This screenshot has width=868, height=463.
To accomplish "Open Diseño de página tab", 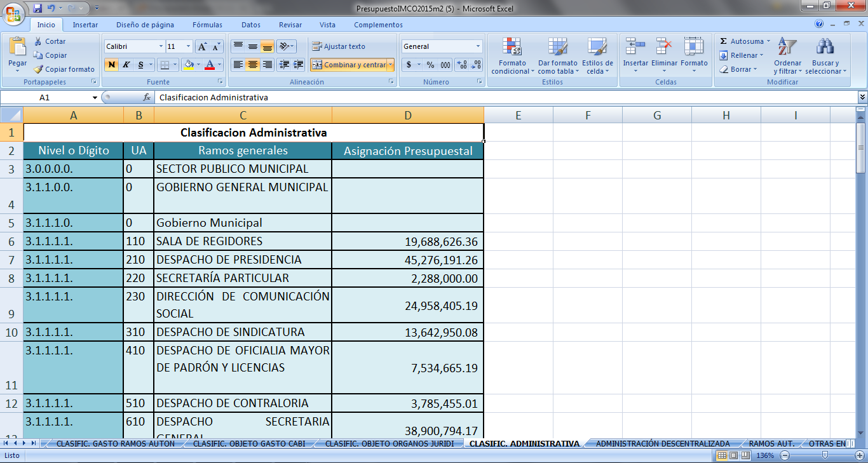I will point(145,25).
